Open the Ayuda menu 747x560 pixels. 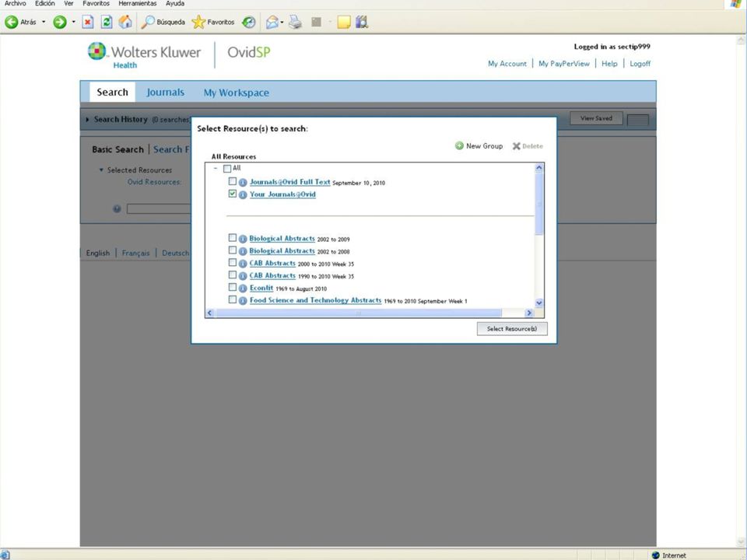tap(175, 3)
